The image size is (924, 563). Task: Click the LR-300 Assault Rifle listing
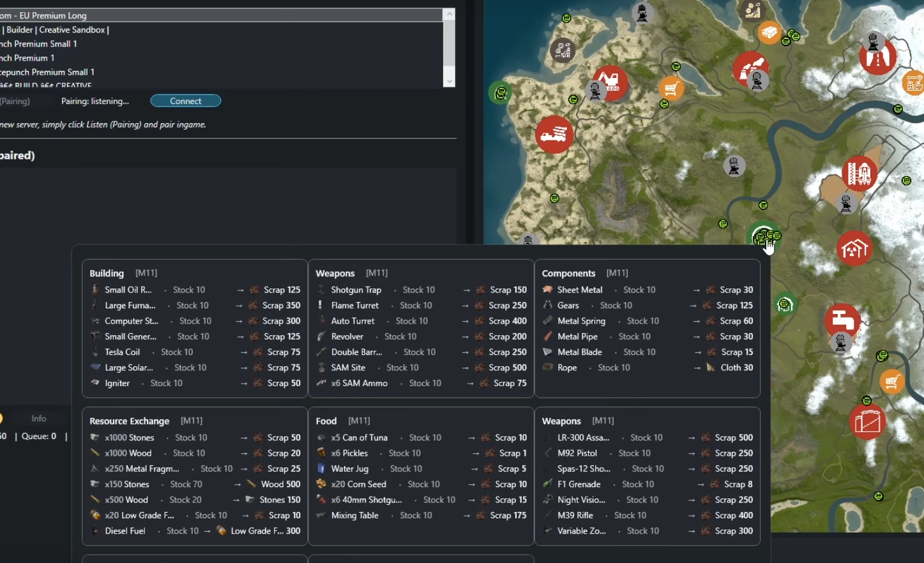648,437
